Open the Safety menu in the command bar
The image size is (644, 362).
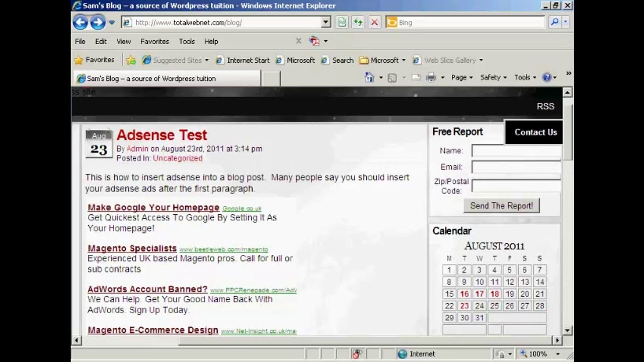click(494, 77)
